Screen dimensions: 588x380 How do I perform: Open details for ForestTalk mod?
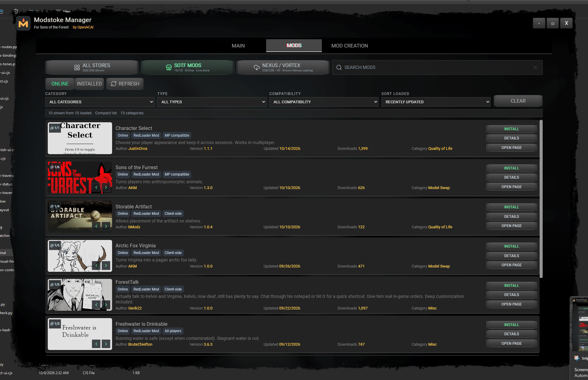[511, 295]
